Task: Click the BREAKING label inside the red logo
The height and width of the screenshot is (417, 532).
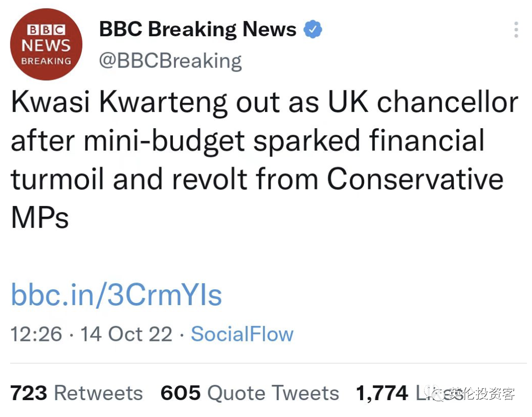Action: coord(46,61)
